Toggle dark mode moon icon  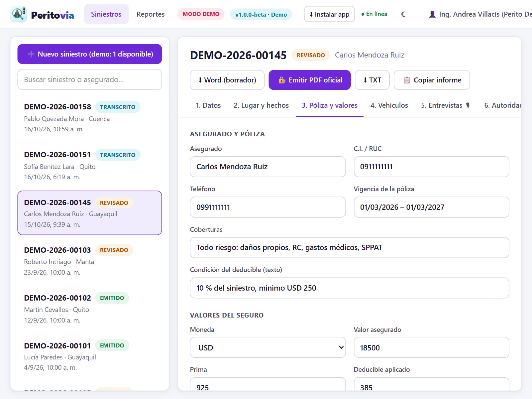click(x=403, y=14)
